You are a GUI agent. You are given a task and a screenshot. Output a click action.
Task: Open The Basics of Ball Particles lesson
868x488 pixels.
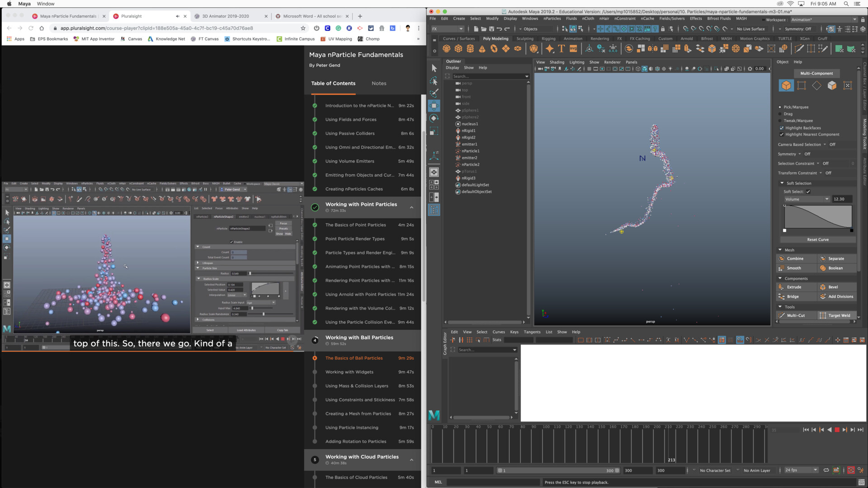coord(354,358)
